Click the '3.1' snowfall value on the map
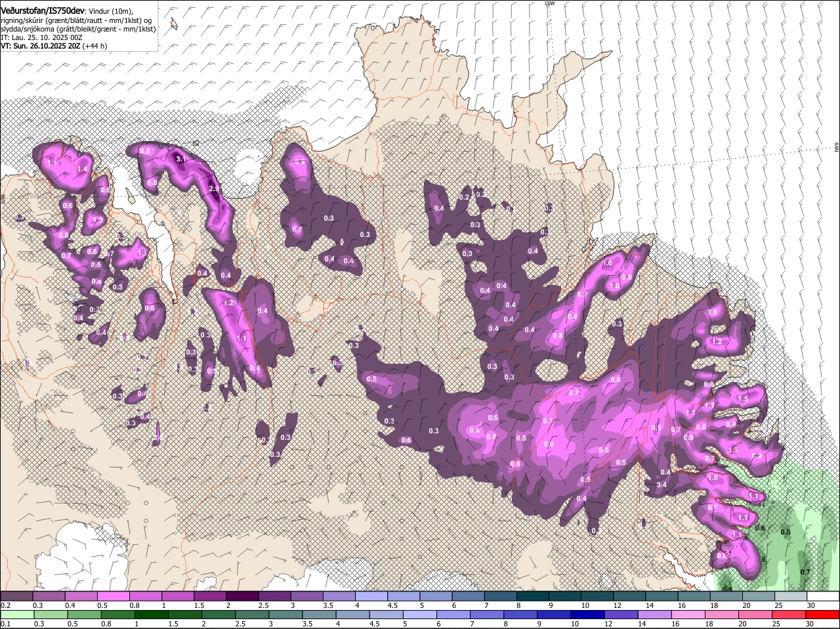Screen dimensions: 840x629 180,158
